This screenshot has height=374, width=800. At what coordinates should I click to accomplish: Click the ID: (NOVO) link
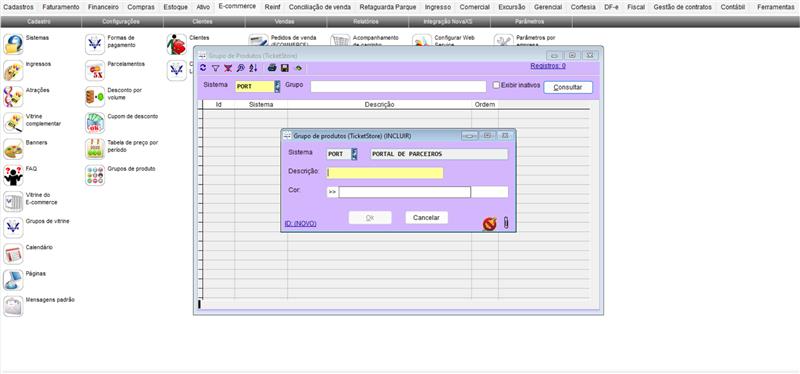point(301,223)
